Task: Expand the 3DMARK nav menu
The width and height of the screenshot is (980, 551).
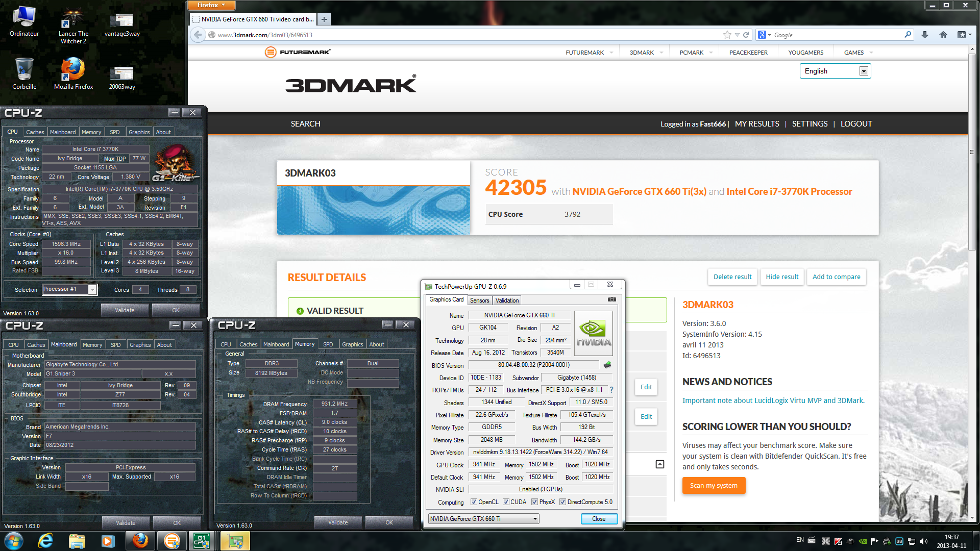Action: [646, 53]
